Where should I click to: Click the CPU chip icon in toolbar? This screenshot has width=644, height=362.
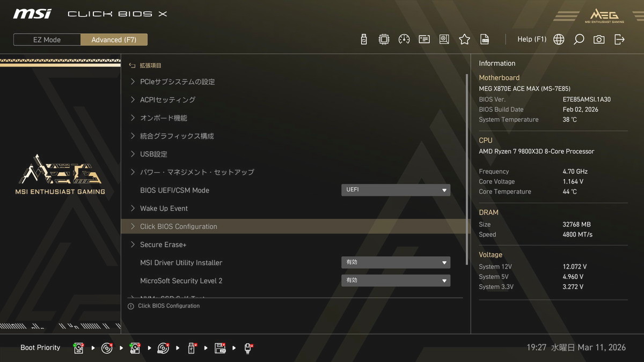tap(384, 39)
